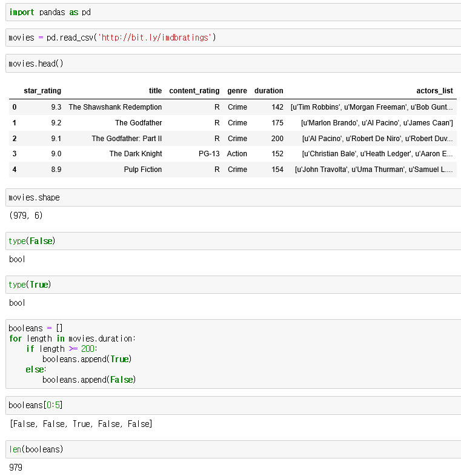
Task: Click the content_rating column header
Action: pyautogui.click(x=194, y=91)
